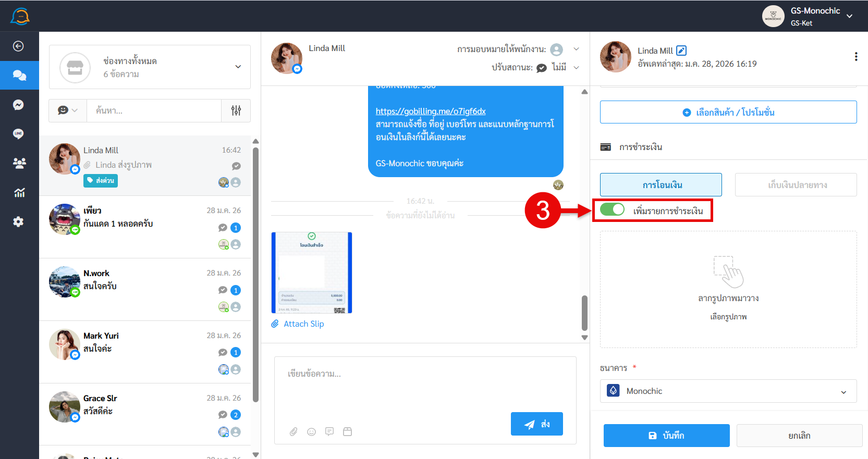Select the การโอนเงิน payment tab
868x459 pixels.
(x=661, y=185)
